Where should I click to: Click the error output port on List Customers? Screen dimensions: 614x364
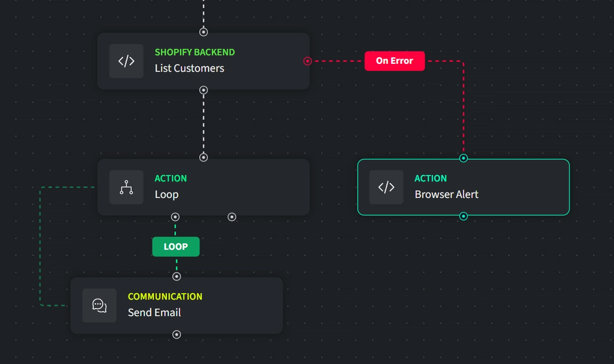pyautogui.click(x=307, y=61)
